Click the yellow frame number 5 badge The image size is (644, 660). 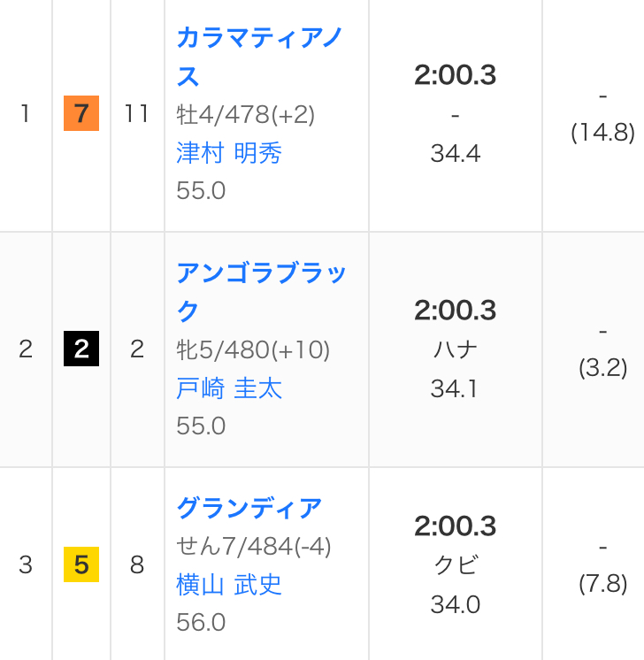point(81,564)
